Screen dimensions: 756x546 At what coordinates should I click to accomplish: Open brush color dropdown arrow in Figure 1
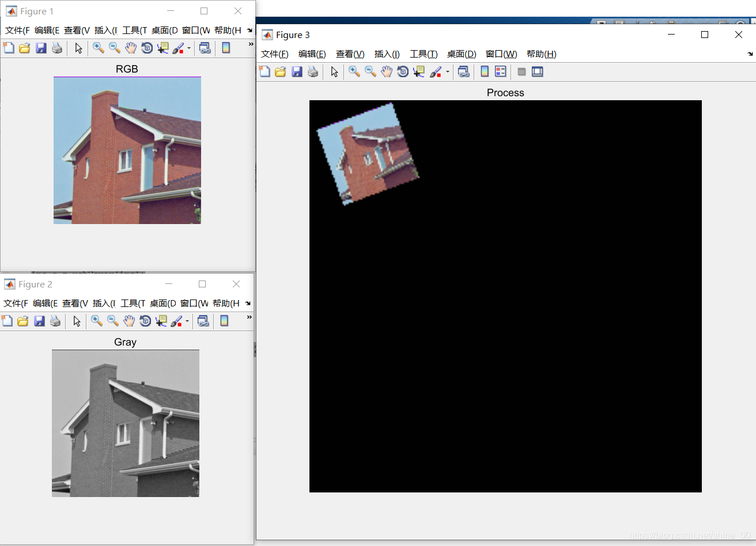(188, 48)
